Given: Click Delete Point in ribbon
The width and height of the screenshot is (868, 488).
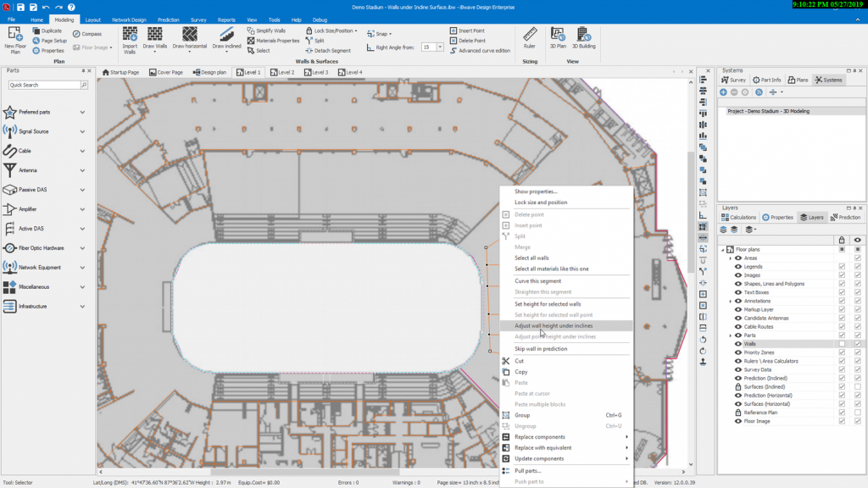Looking at the screenshot, I should click(468, 41).
